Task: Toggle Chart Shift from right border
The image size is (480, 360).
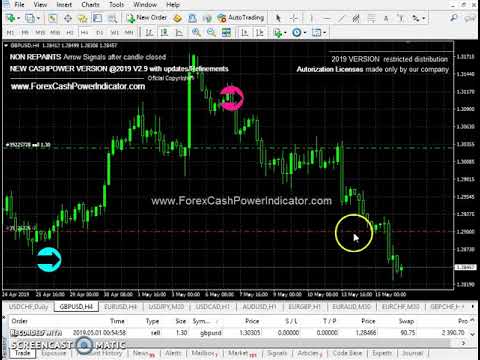Action: pyautogui.click(x=260, y=32)
